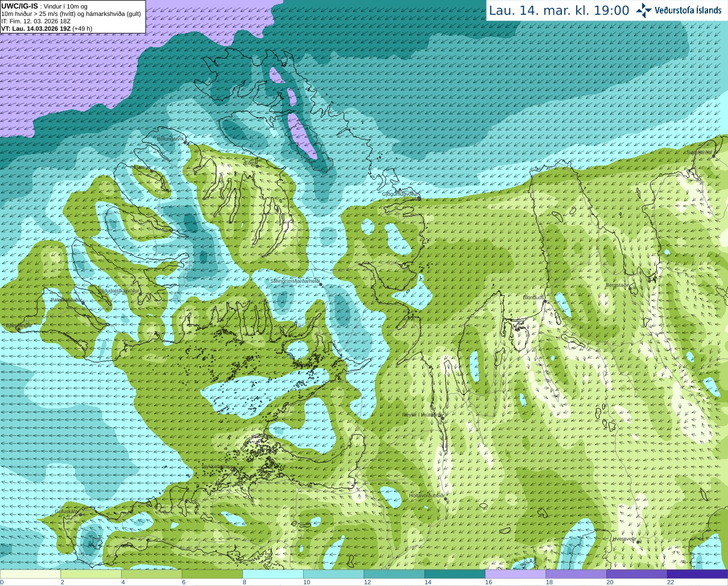728x586 pixels.
Task: Select the Bolungarvík station marker
Action: [x=185, y=143]
